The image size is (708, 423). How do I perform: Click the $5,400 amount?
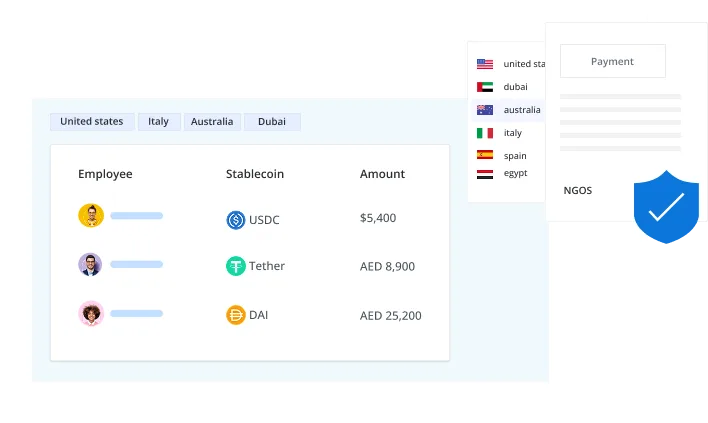[378, 218]
